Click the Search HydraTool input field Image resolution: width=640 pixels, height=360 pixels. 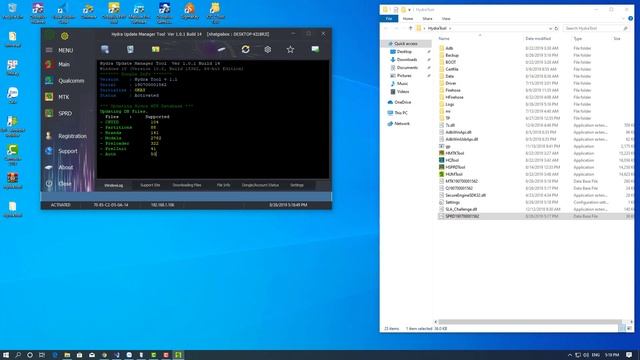(596, 29)
